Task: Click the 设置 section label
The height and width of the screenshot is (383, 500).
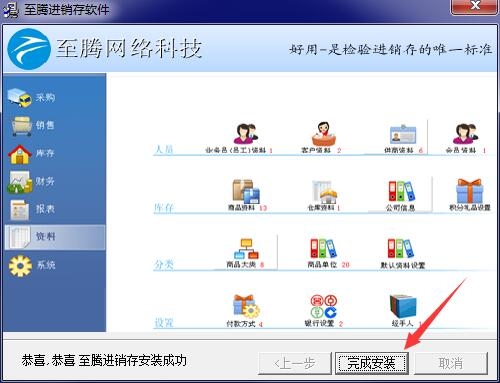Action: 164,323
